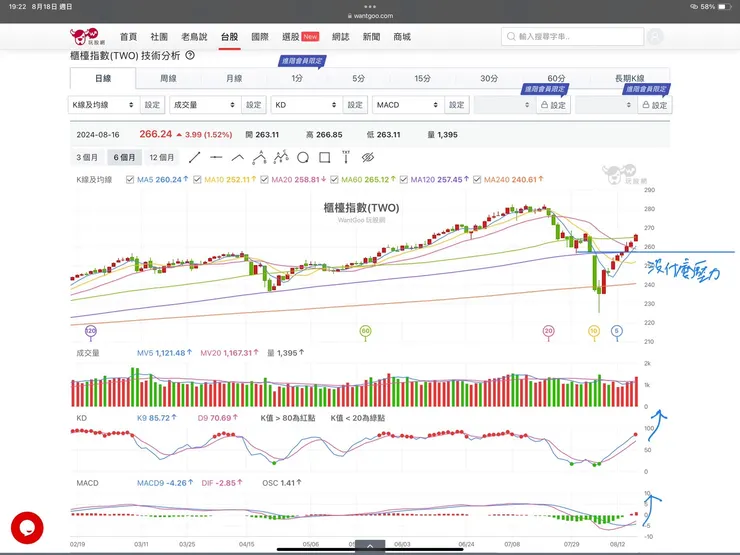740x555 pixels.
Task: Open the 老島說 navigation menu item
Action: [194, 37]
